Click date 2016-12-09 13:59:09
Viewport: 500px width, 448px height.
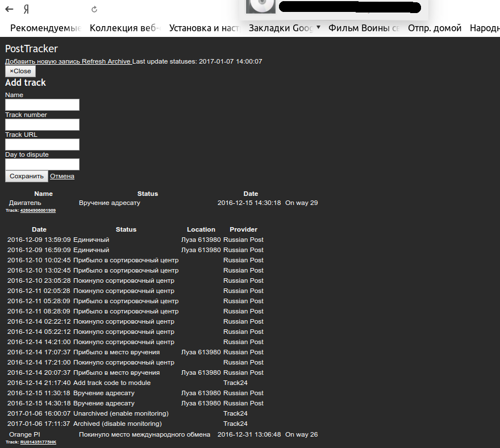click(x=39, y=240)
